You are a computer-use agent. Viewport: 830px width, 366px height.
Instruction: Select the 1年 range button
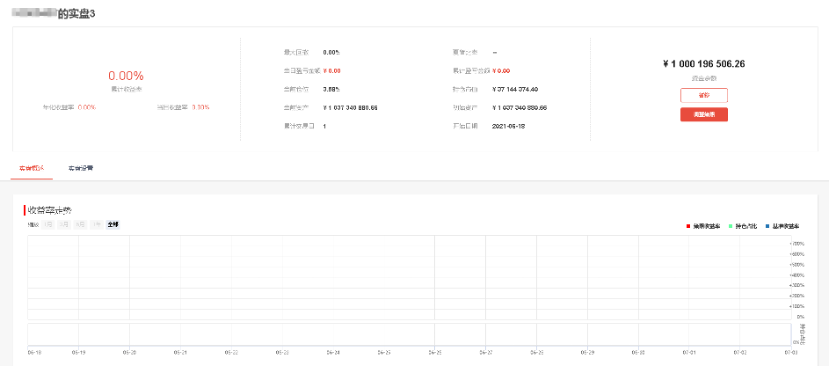point(96,225)
